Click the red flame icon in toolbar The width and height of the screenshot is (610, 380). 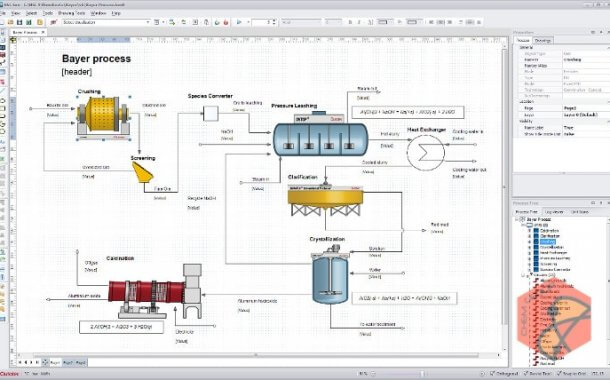(x=226, y=22)
